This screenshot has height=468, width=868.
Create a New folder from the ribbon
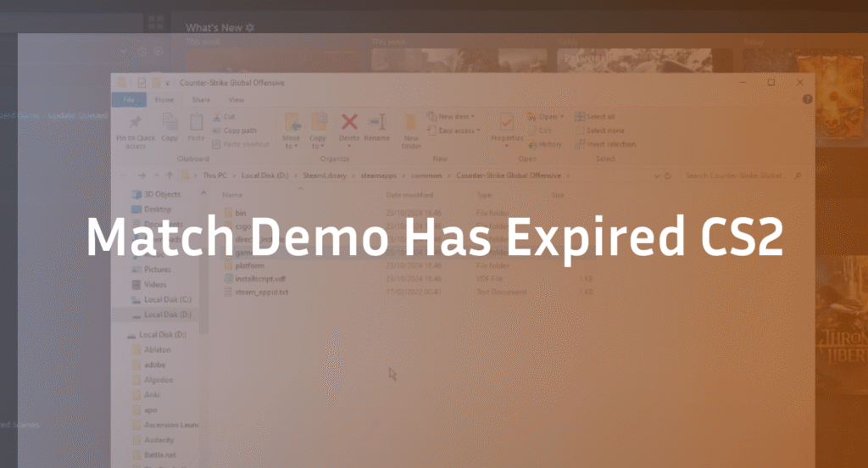pyautogui.click(x=411, y=131)
